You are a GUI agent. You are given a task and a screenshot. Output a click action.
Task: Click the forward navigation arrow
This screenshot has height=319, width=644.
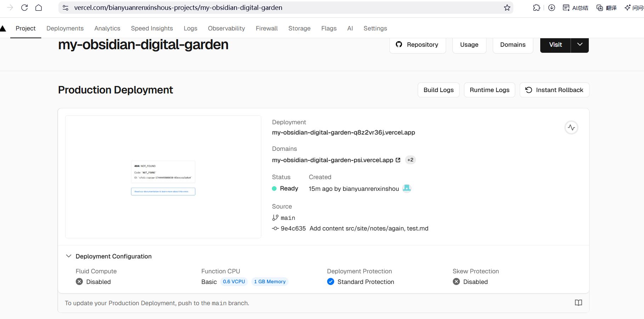(10, 7)
